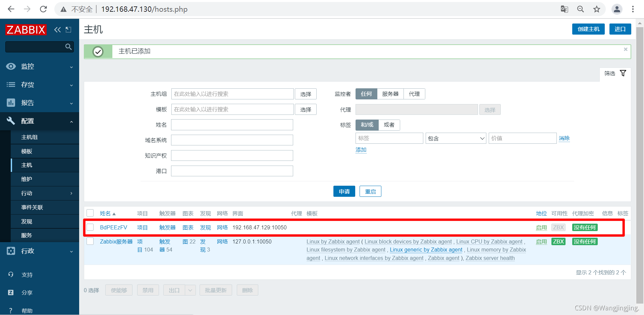The height and width of the screenshot is (315, 644).
Task: Click the 主机组 选择 button
Action: [x=306, y=94]
